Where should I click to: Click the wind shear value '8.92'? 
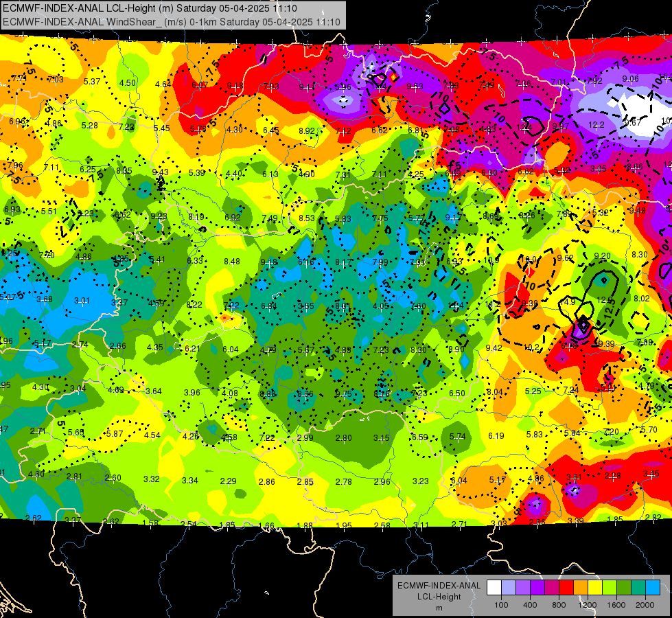click(307, 130)
